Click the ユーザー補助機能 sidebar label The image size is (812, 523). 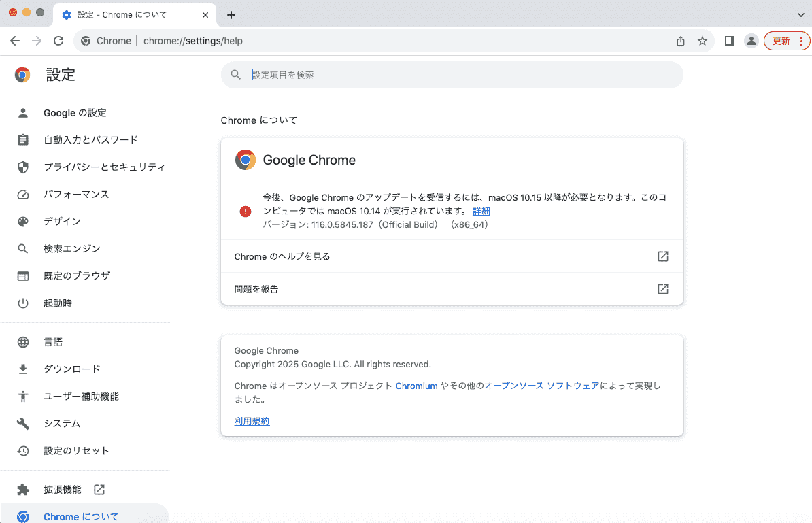(82, 397)
